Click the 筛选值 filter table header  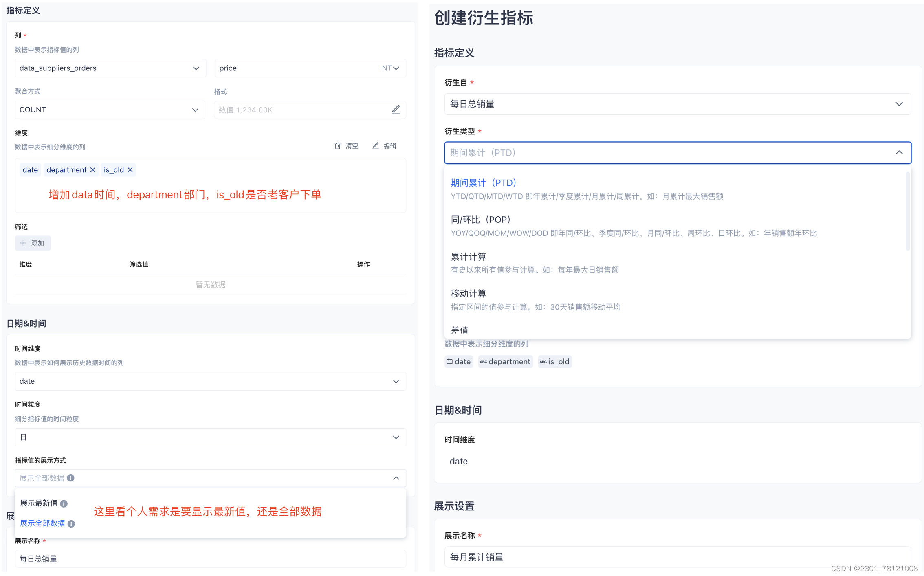click(139, 264)
